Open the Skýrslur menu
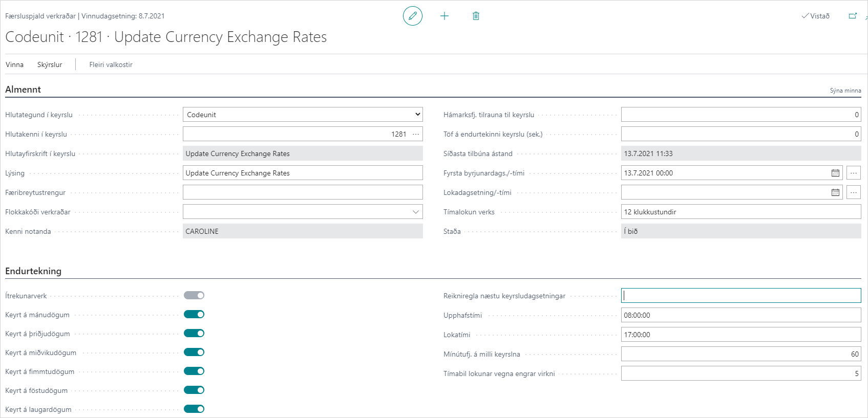Screen dimensions: 868x418 (x=50, y=64)
